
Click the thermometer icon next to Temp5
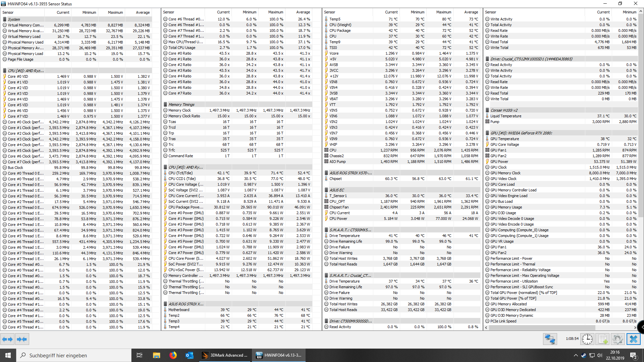[x=326, y=19]
